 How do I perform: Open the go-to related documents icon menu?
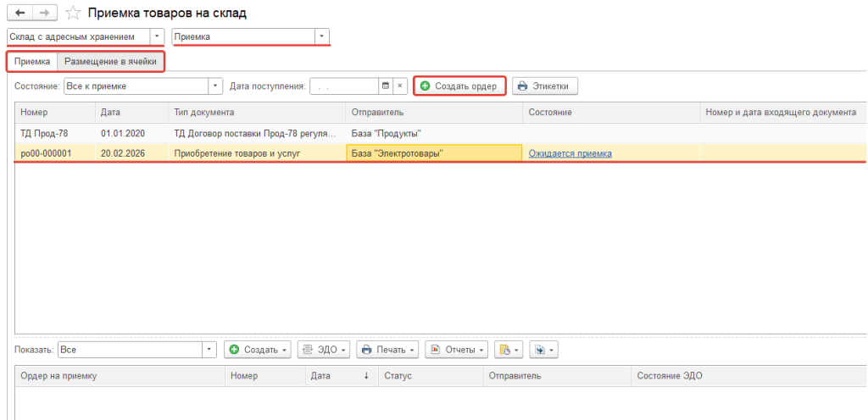[x=542, y=350]
